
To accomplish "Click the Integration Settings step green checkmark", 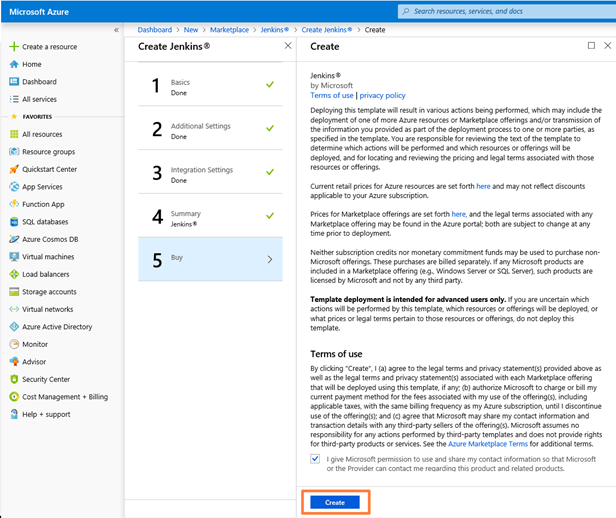I will pyautogui.click(x=270, y=172).
